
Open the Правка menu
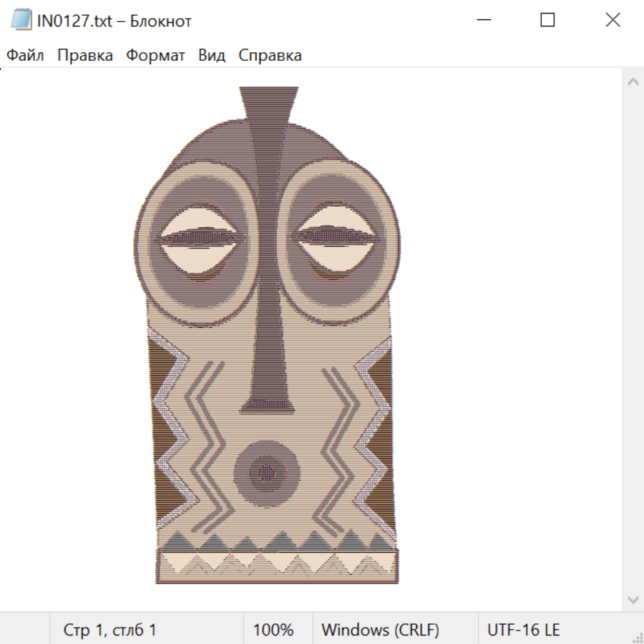[x=85, y=55]
